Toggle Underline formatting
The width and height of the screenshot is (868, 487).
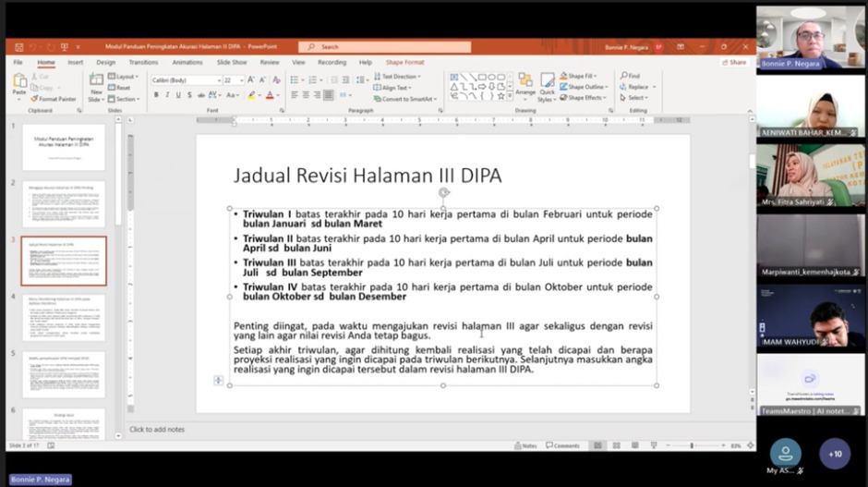(178, 95)
